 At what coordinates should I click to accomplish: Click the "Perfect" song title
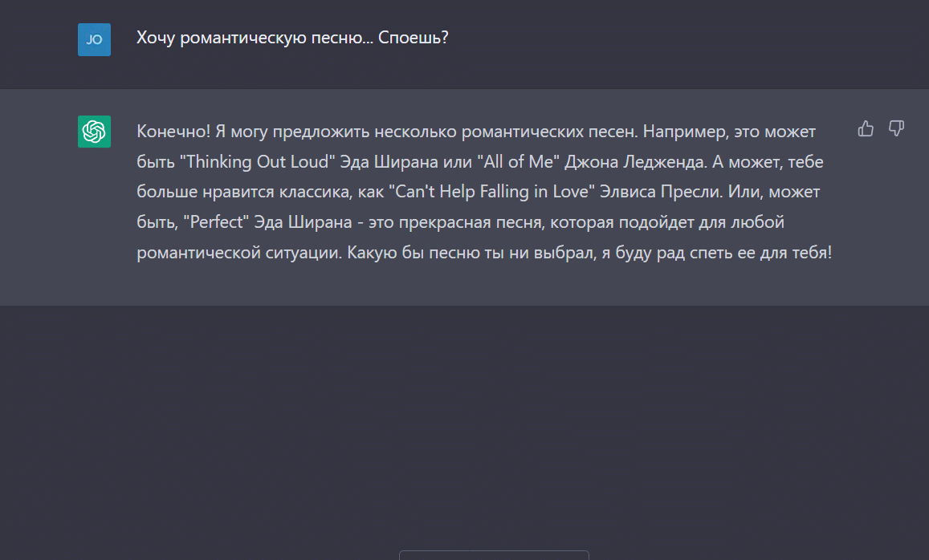pyautogui.click(x=213, y=222)
